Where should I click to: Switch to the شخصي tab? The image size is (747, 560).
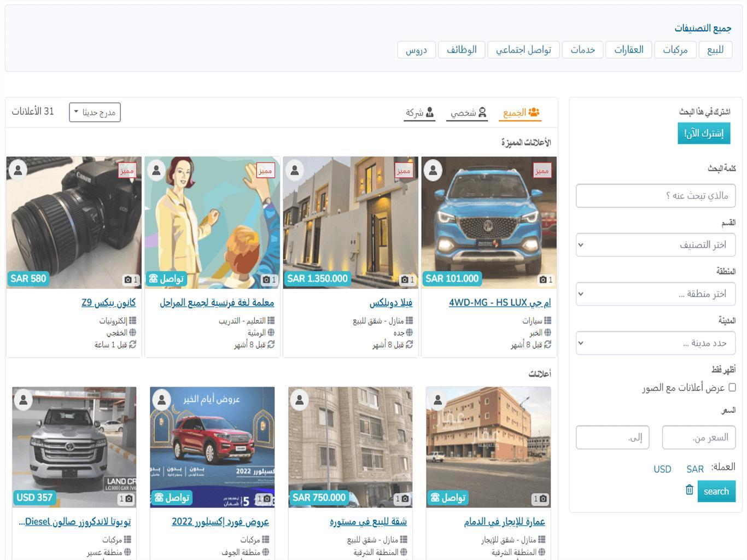(x=468, y=113)
